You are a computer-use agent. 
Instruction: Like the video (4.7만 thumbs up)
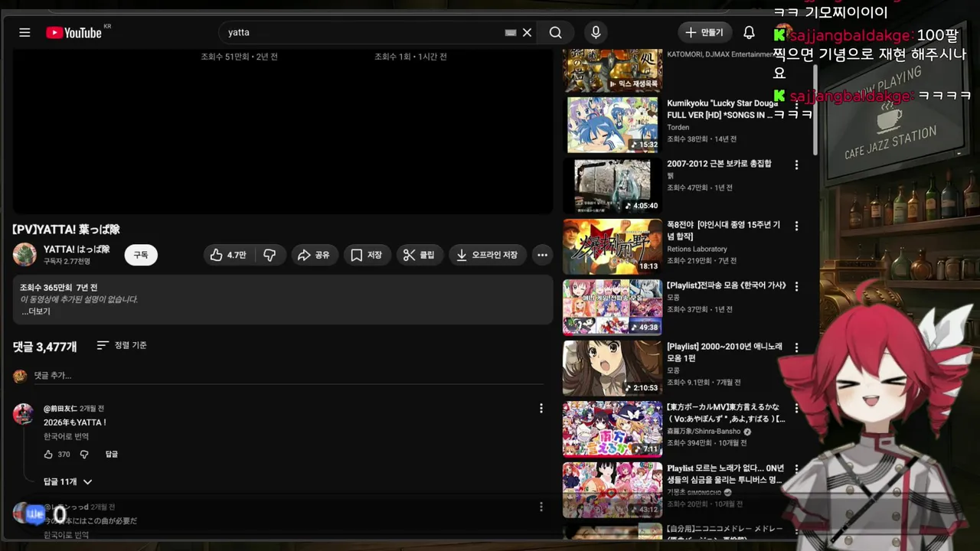(228, 255)
